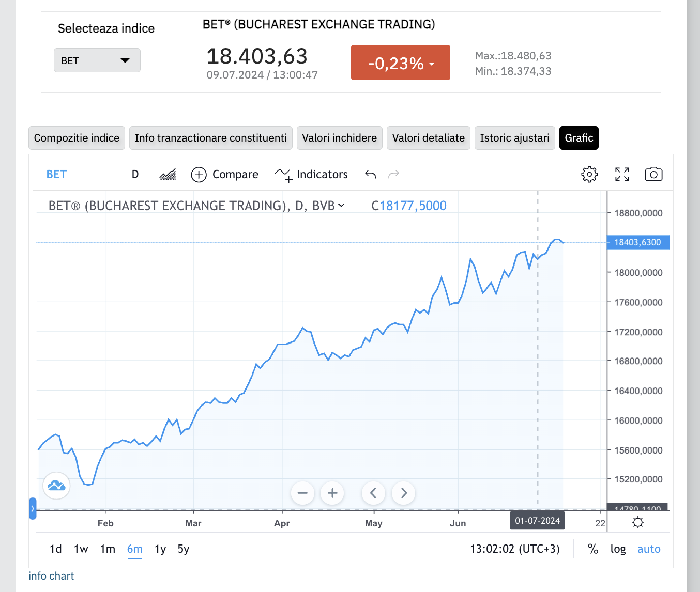
Task: Redo the chart action
Action: pos(394,174)
